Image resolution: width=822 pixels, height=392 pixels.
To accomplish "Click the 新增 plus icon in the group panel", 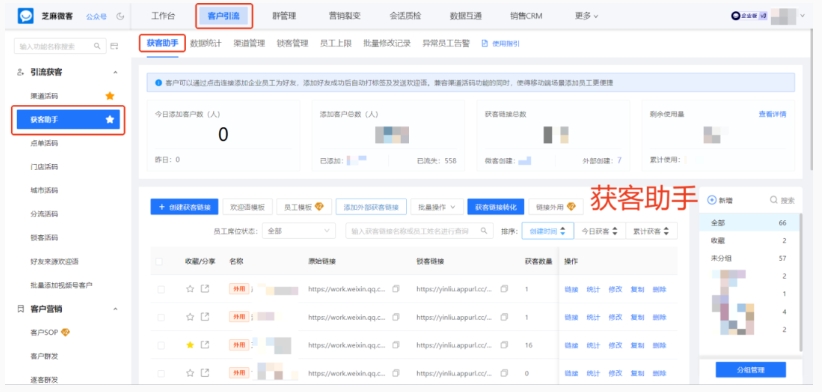I will click(x=711, y=200).
